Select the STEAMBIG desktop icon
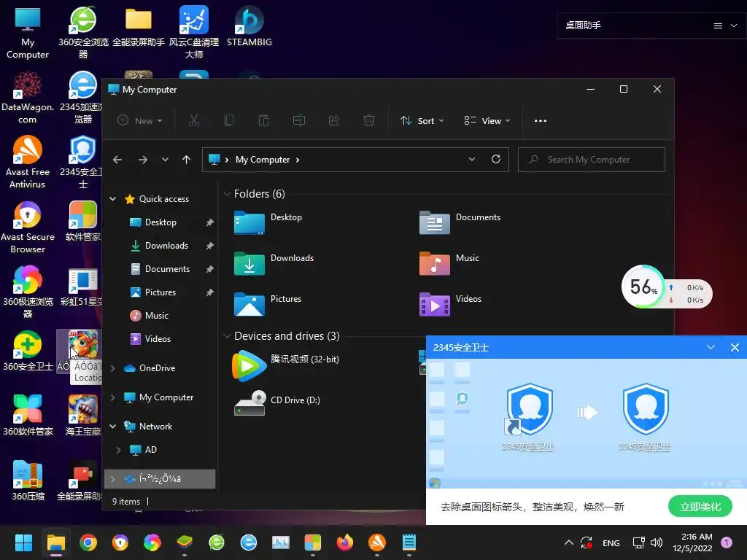The height and width of the screenshot is (560, 747). pos(249,27)
